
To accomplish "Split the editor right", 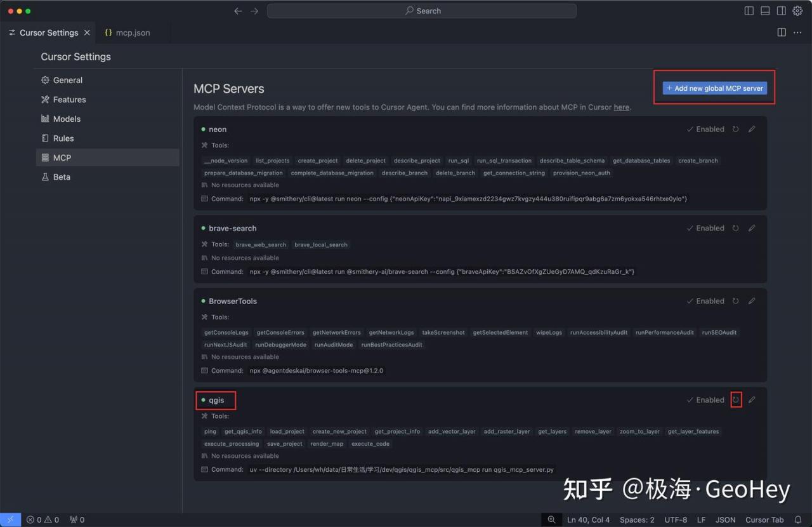I will tap(782, 32).
